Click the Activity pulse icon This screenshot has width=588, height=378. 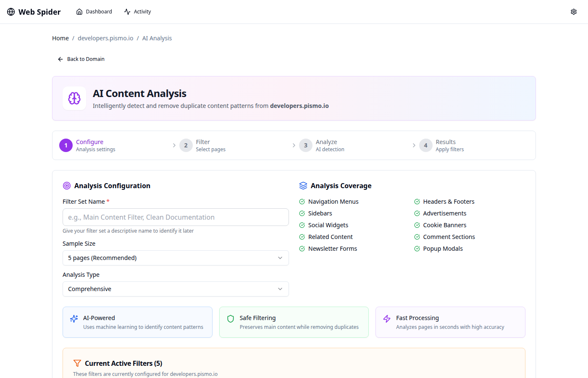point(127,12)
